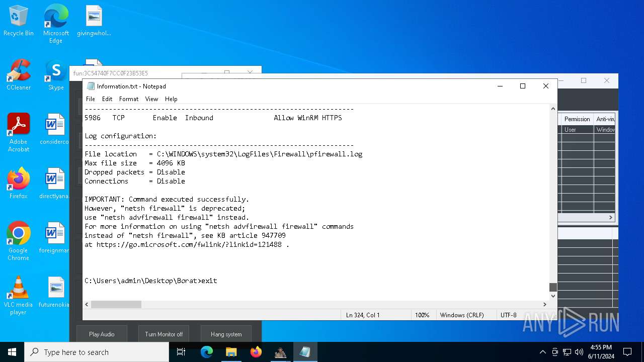Launch CCleaner from the desktop shortcut
This screenshot has width=644, height=362.
point(19,75)
